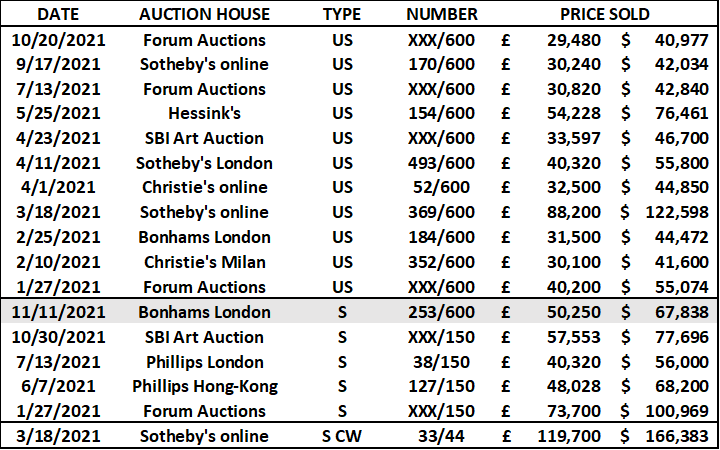Click the PRICE SOLD column header
The width and height of the screenshot is (720, 450).
606,15
